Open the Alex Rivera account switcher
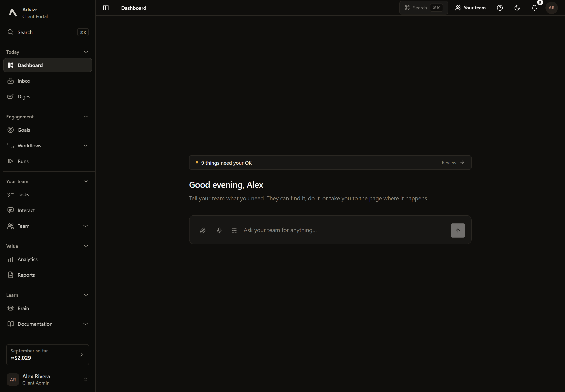Image resolution: width=565 pixels, height=392 pixels. tap(47, 379)
